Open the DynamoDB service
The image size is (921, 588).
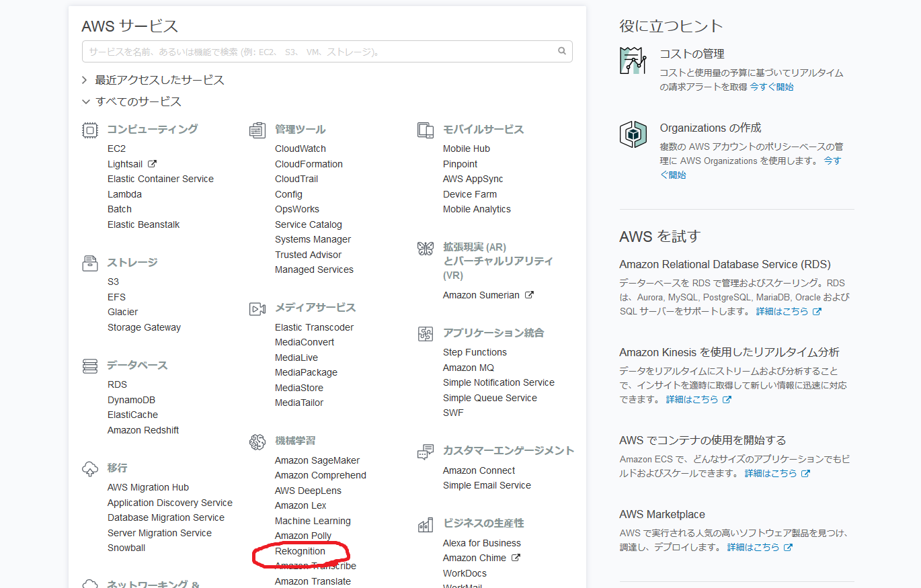[x=131, y=400]
